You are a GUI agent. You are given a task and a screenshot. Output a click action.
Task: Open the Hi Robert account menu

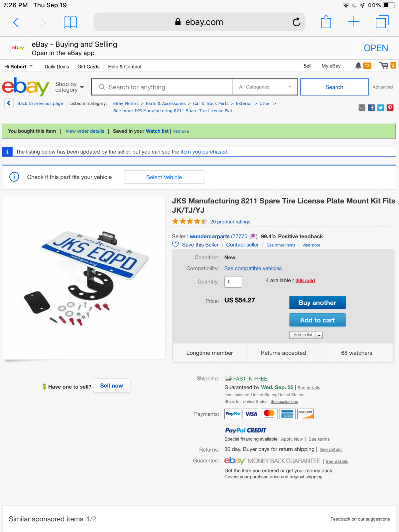[19, 66]
